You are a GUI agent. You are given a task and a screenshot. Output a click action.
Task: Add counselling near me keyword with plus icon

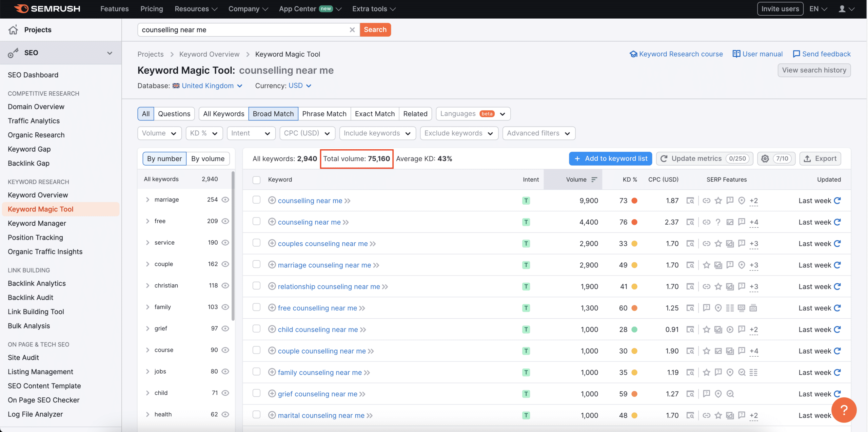click(x=272, y=200)
